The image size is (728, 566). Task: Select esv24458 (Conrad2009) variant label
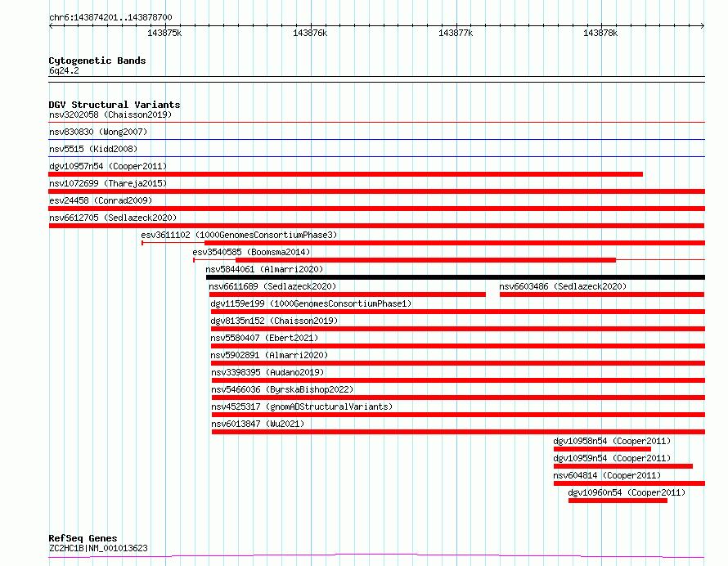[101, 200]
